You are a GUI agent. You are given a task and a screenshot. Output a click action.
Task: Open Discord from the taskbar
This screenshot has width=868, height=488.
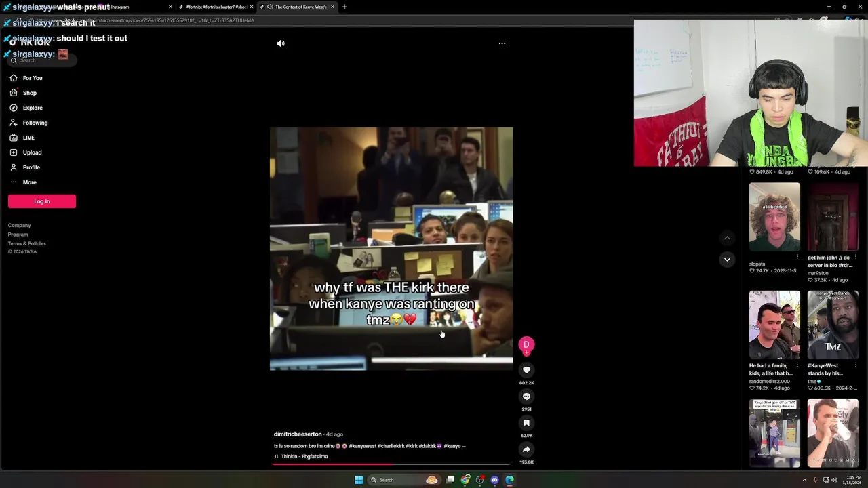(x=495, y=480)
